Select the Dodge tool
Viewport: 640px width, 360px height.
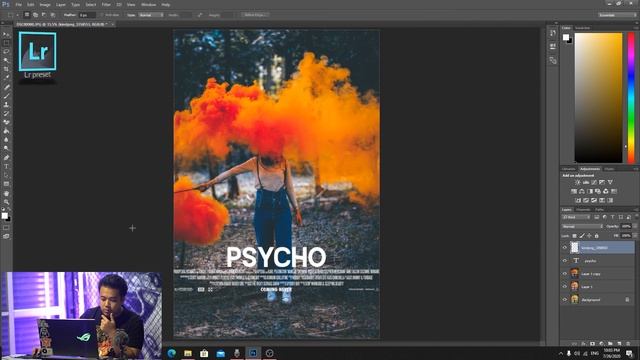6,149
